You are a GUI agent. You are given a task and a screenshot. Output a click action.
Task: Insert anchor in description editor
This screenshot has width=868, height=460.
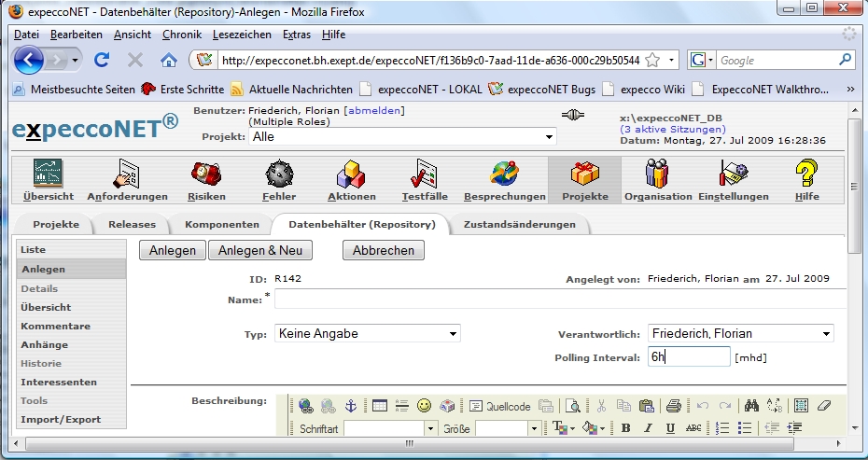pos(351,406)
